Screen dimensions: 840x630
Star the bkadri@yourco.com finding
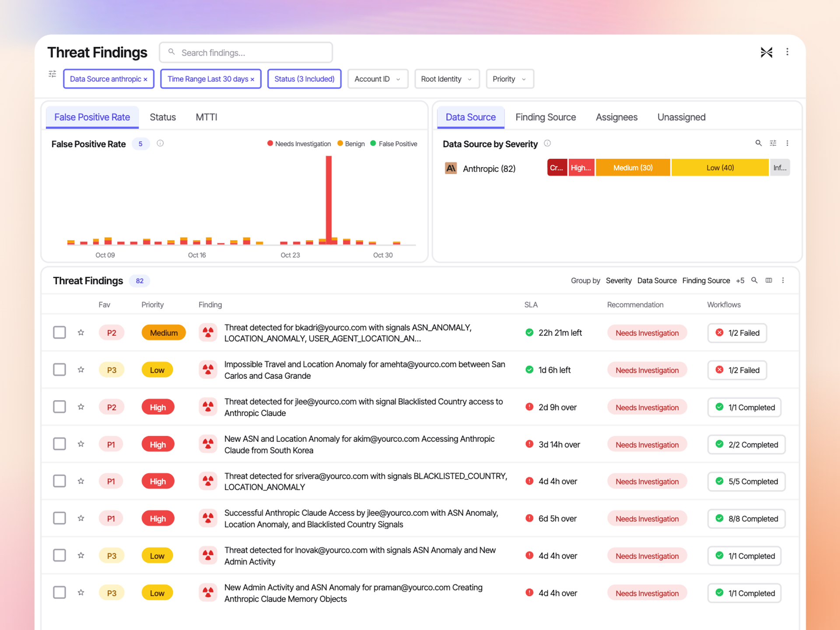click(81, 332)
